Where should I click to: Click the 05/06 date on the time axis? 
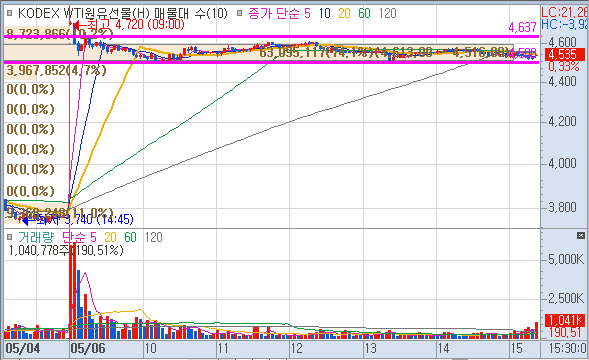(x=88, y=348)
